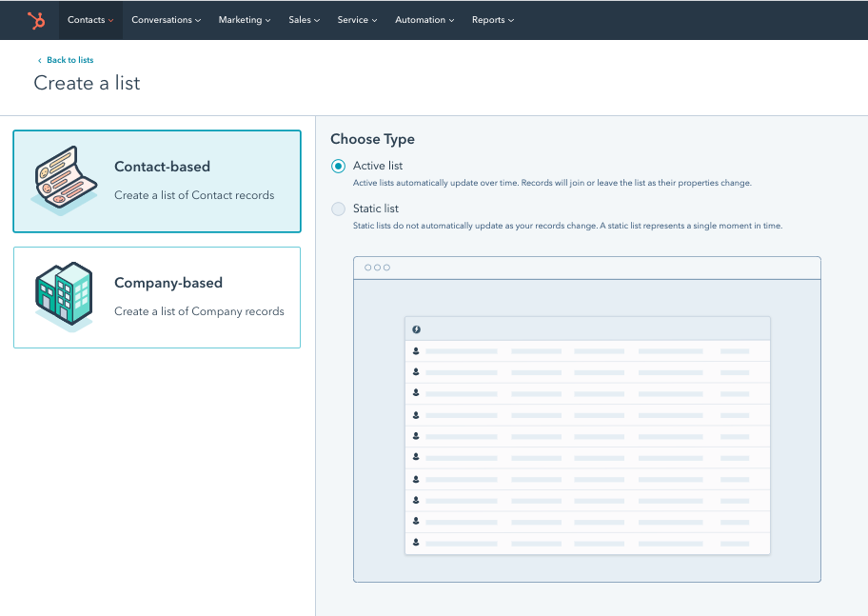Click the info icon in the list preview header
Viewport: 868px width, 616px height.
(416, 328)
